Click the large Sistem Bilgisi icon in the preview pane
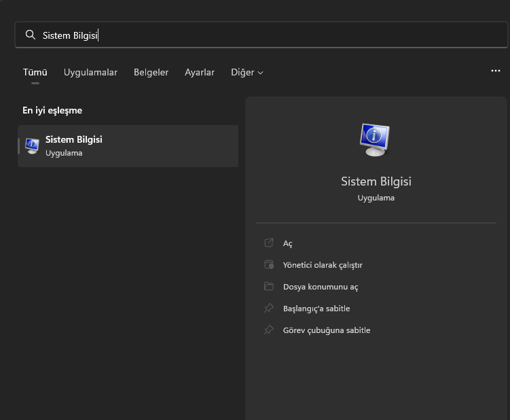Image resolution: width=510 pixels, height=420 pixels. click(x=376, y=139)
